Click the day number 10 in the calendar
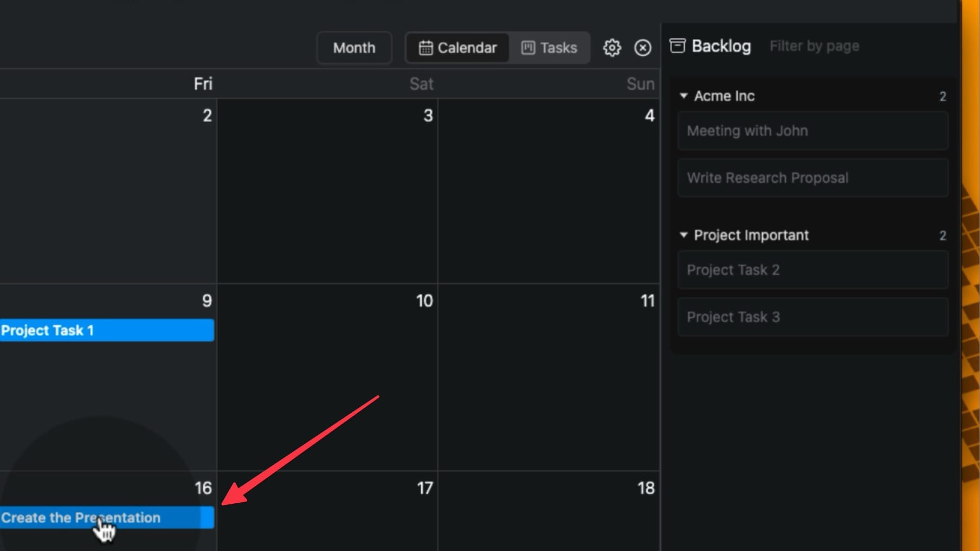This screenshot has width=980, height=551. pyautogui.click(x=424, y=300)
